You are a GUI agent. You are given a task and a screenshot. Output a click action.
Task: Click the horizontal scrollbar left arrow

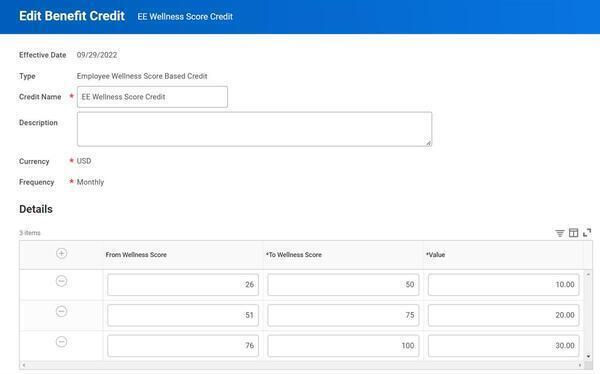click(x=24, y=365)
